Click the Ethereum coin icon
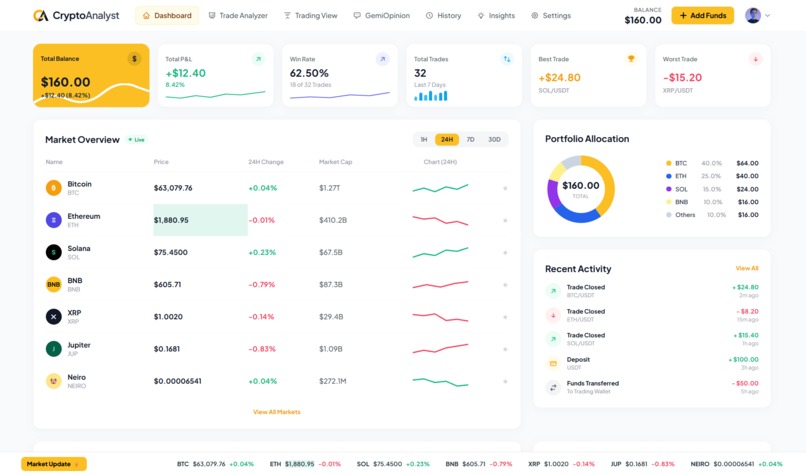Viewport: 806px width, 475px height. tap(53, 220)
